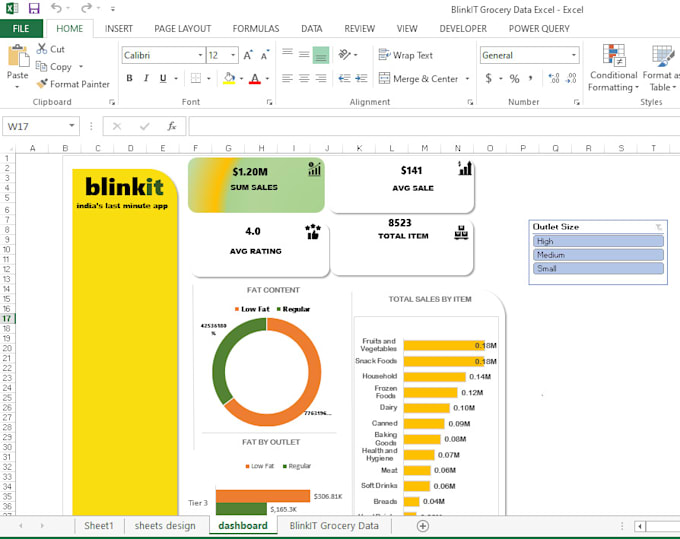Screen dimensions: 680x539
Task: Open the FILE tab
Action: pos(21,29)
